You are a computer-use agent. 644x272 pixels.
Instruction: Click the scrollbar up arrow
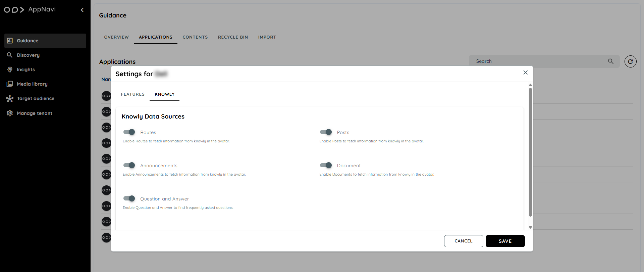(x=530, y=85)
